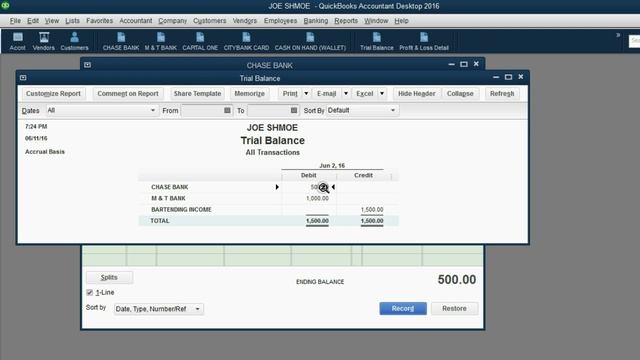The height and width of the screenshot is (360, 640).
Task: Open the CAPITAL ONE shortcut icon
Action: point(200,41)
